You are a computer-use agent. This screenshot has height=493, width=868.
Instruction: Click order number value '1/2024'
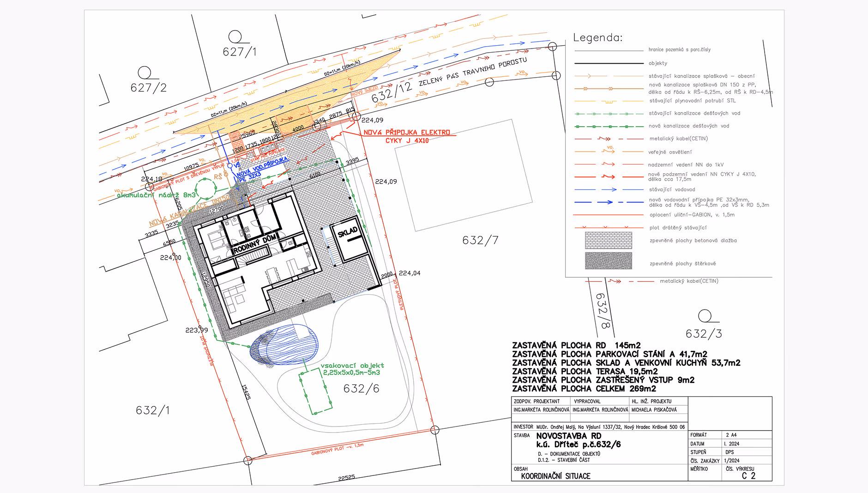pos(732,461)
